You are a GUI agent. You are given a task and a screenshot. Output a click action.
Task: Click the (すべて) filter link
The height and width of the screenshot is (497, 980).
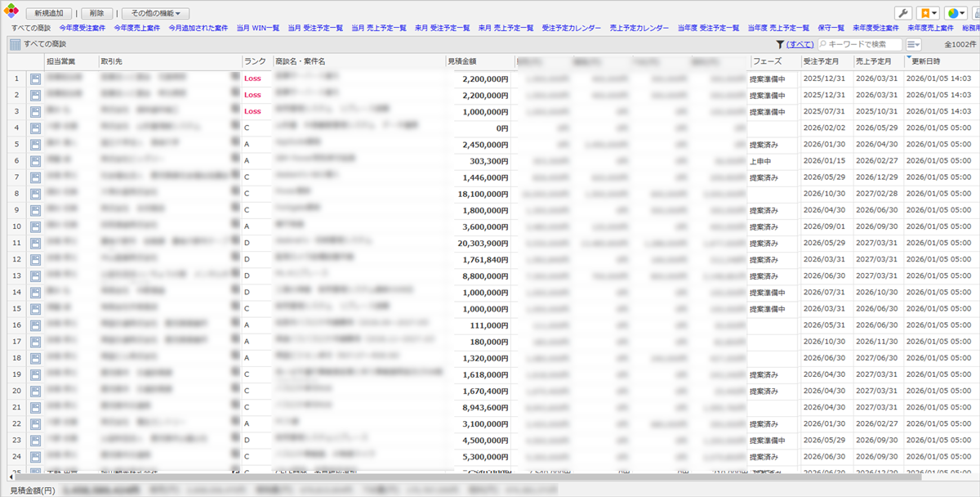800,44
